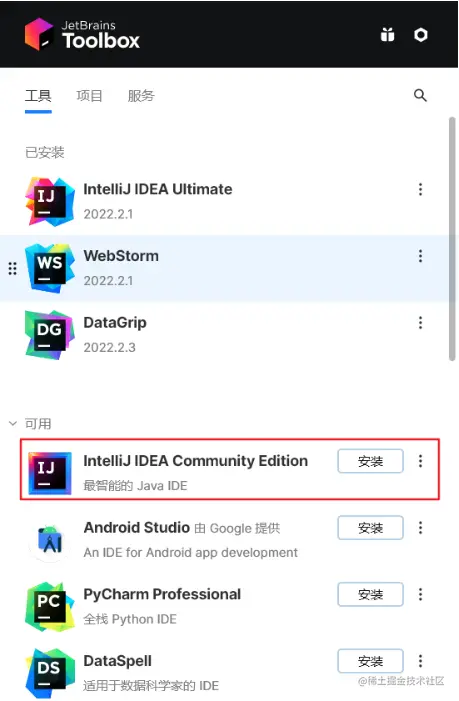Click the DataGrip DG icon

click(50, 335)
